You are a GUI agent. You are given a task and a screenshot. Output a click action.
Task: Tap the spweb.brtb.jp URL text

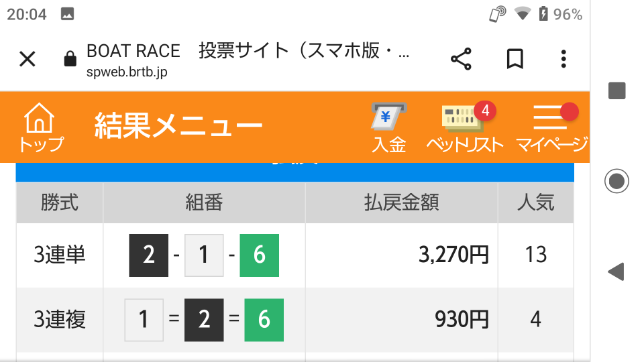[x=126, y=72]
